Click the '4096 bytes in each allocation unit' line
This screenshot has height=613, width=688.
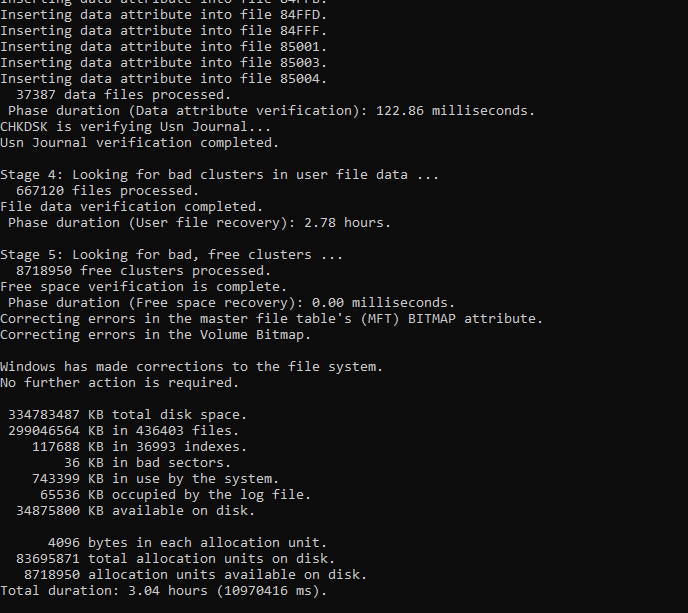tap(187, 543)
